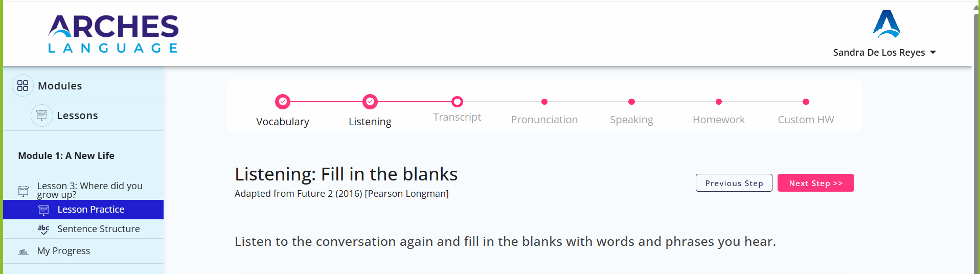The height and width of the screenshot is (274, 980).
Task: Click the Lesson 3 presentation icon
Action: coord(24,191)
